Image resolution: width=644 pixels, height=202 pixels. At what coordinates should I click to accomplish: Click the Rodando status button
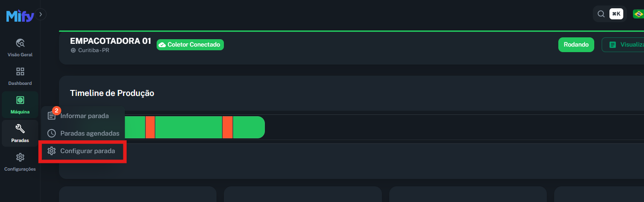pos(576,45)
